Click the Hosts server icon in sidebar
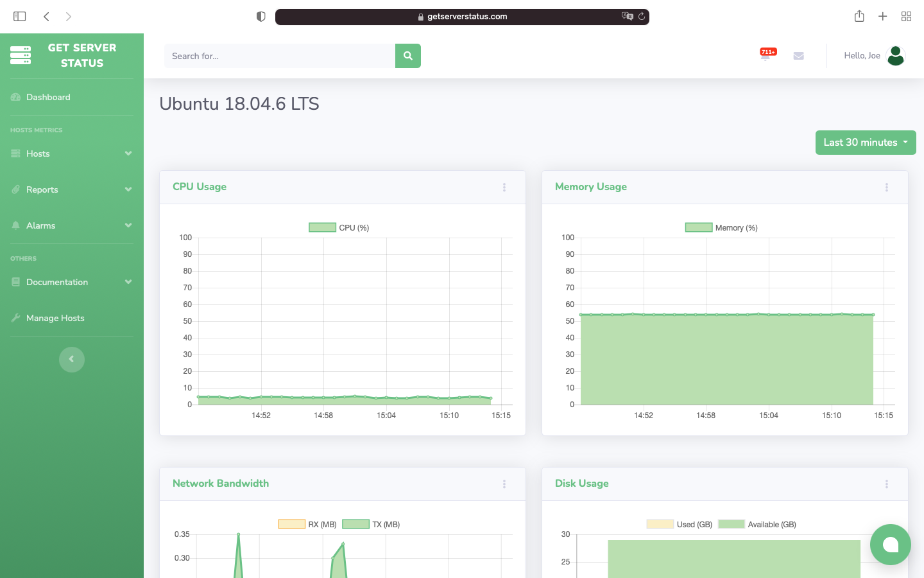924x578 pixels. (x=16, y=153)
